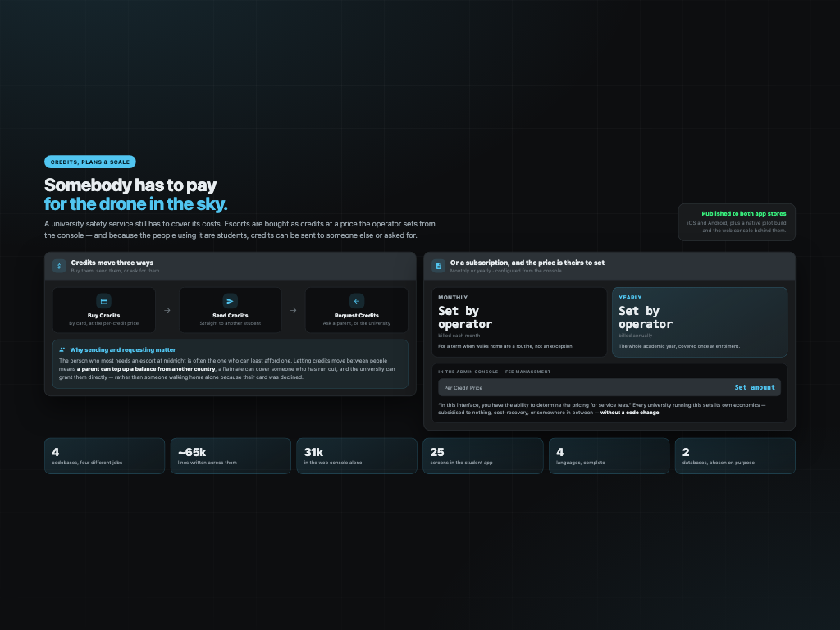This screenshot has width=840, height=630.
Task: Click the "Send Credits" label
Action: [231, 316]
